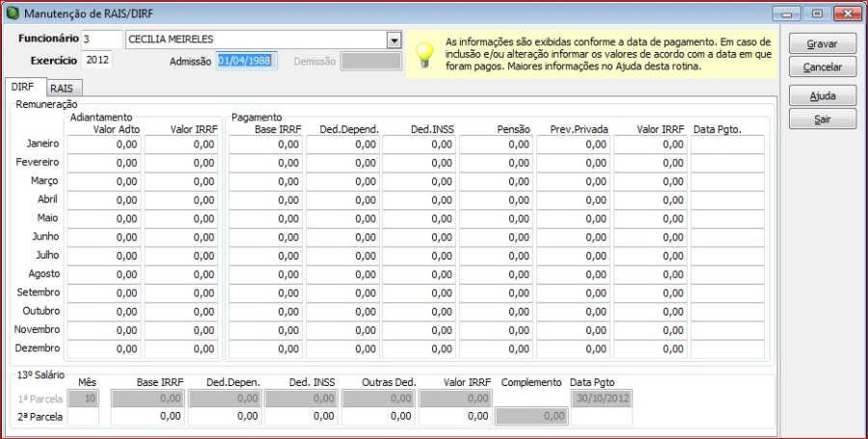Image resolution: width=868 pixels, height=439 pixels.
Task: Click the Complemento value field
Action: coord(531,417)
